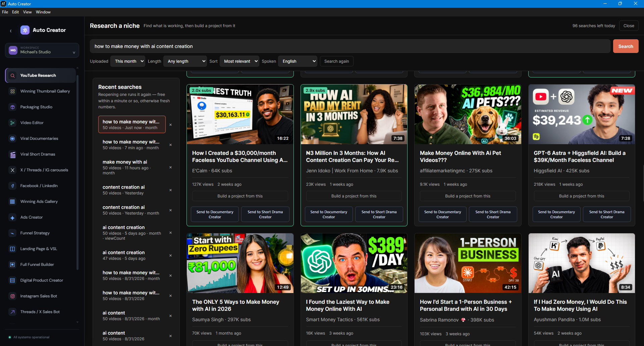Open Length 'Any length' dropdown

[185, 61]
